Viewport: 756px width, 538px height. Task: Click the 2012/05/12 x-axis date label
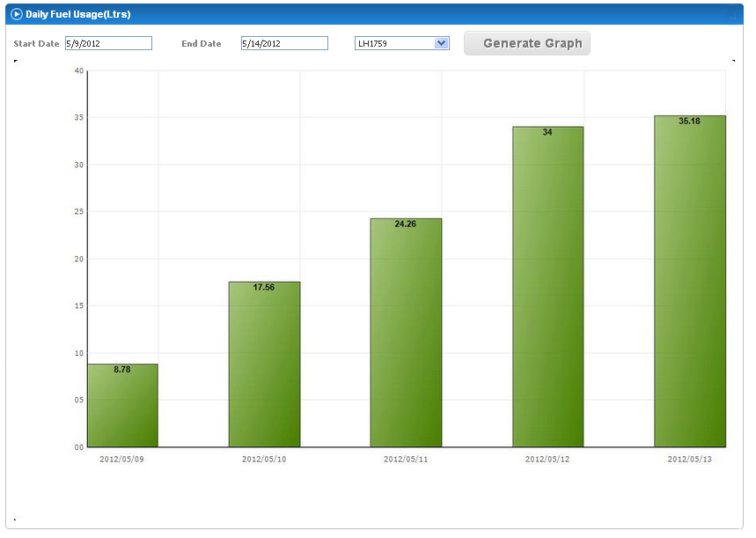click(x=547, y=460)
